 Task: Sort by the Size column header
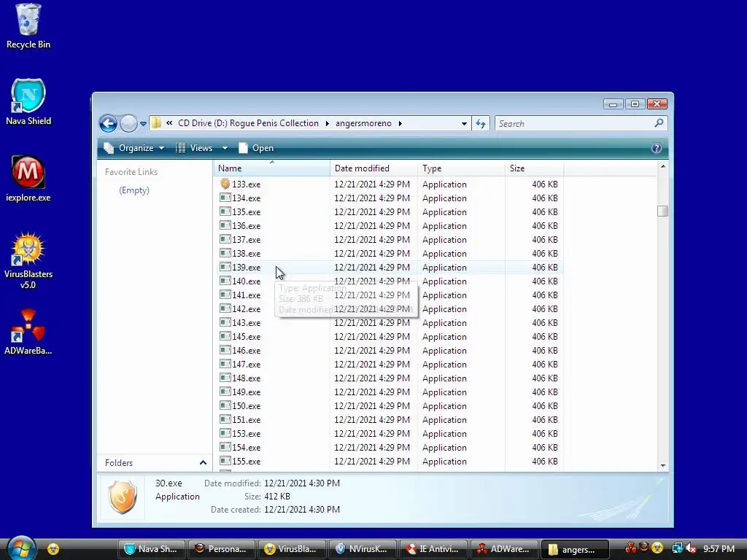(534, 168)
